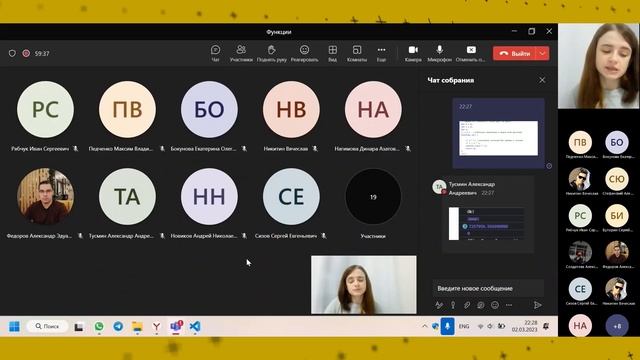
Task: Send the chat message arrow
Action: (538, 305)
